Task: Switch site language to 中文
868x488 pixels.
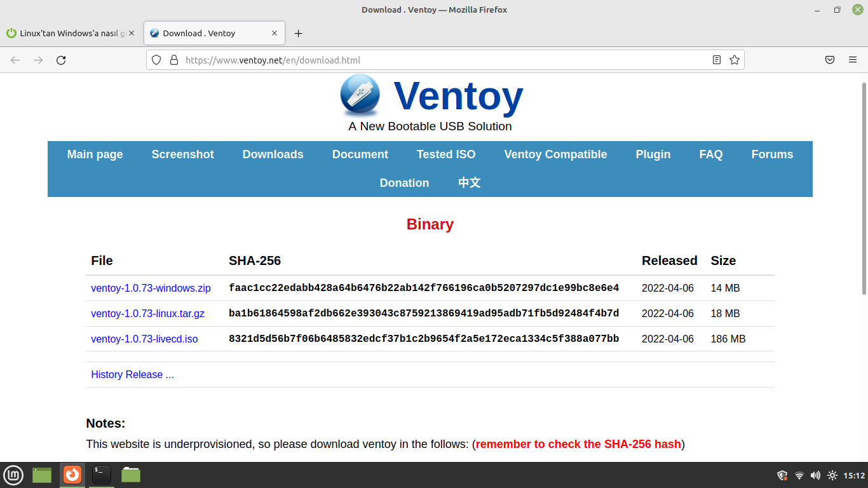Action: [x=470, y=183]
